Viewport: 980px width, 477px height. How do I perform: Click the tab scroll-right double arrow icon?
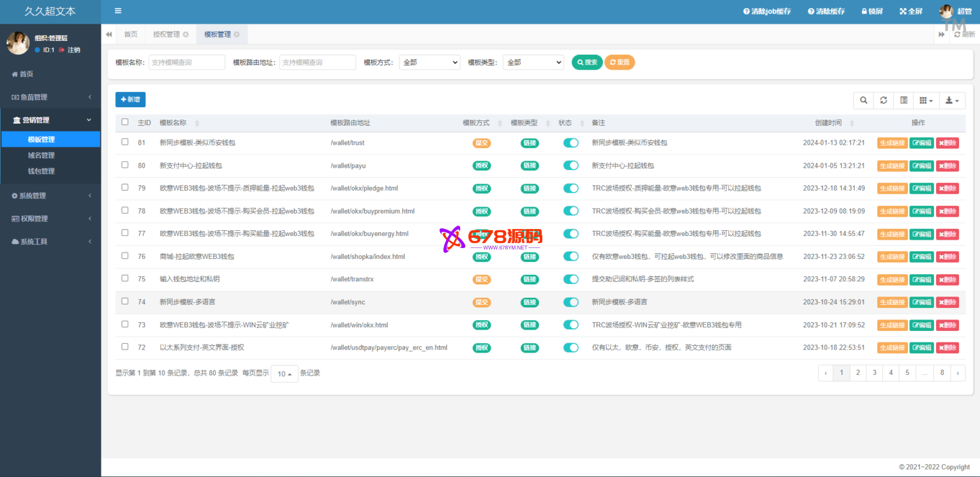point(941,34)
